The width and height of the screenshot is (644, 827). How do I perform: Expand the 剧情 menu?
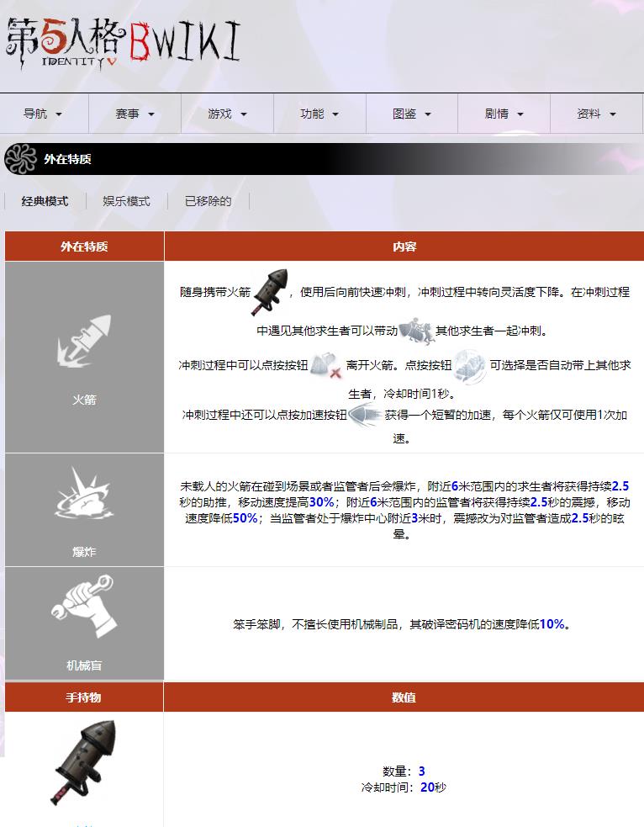point(504,114)
